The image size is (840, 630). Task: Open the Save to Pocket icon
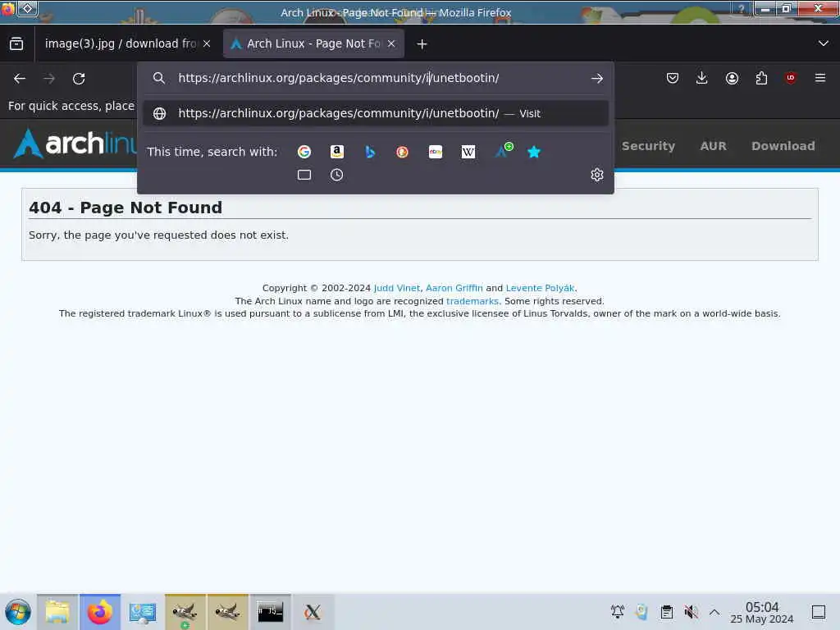(x=673, y=78)
